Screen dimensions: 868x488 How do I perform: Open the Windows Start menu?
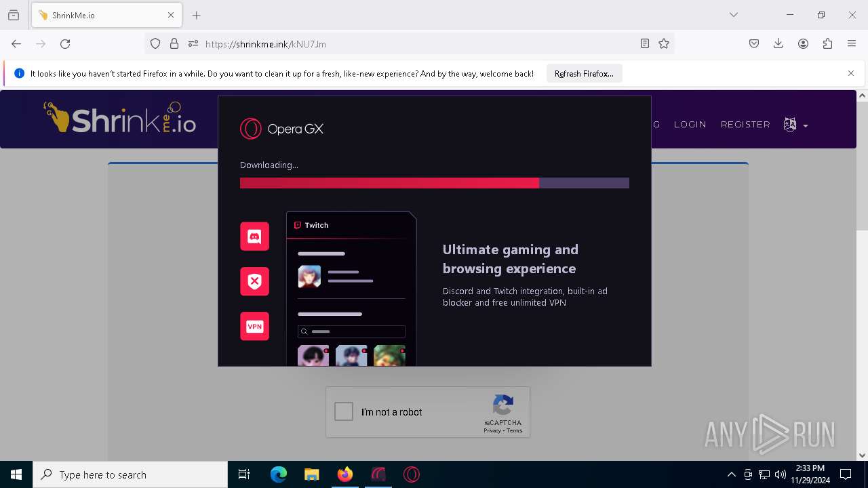coord(16,474)
